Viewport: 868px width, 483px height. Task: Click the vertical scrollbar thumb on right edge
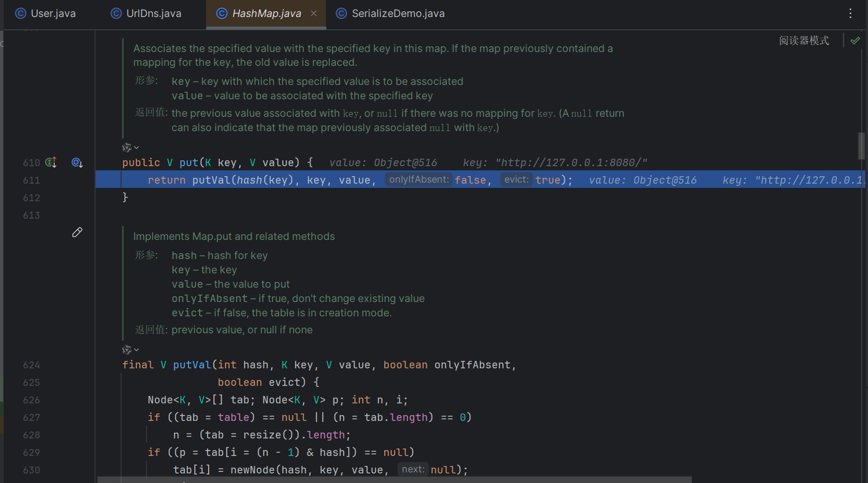861,146
